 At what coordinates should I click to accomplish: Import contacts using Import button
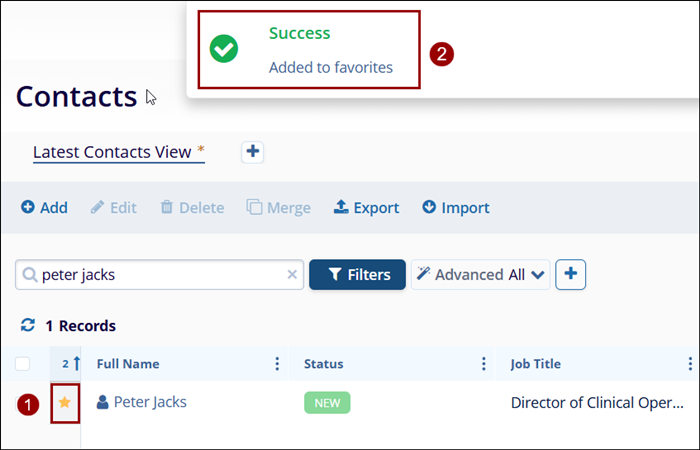tap(455, 208)
